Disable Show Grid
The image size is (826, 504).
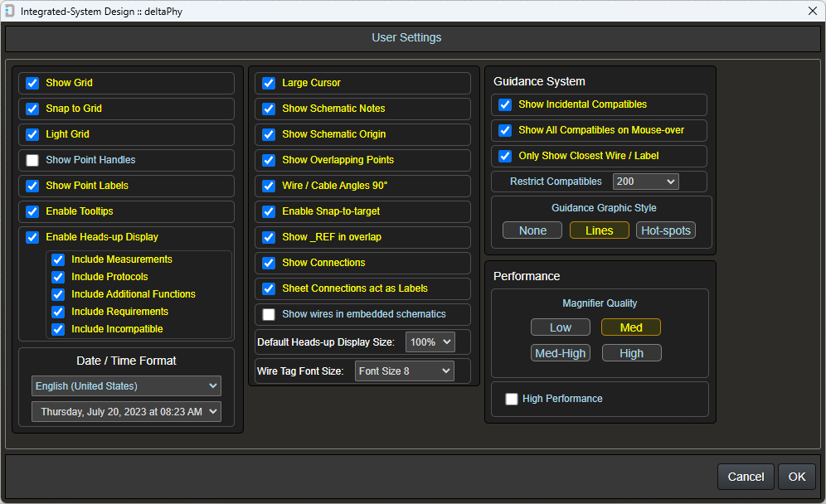point(32,83)
